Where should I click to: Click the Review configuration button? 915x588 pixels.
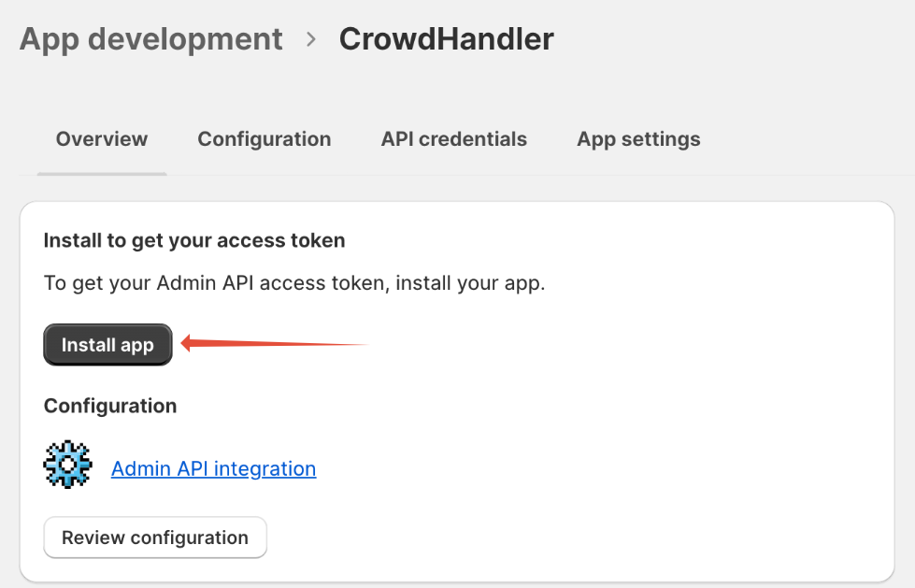[155, 538]
